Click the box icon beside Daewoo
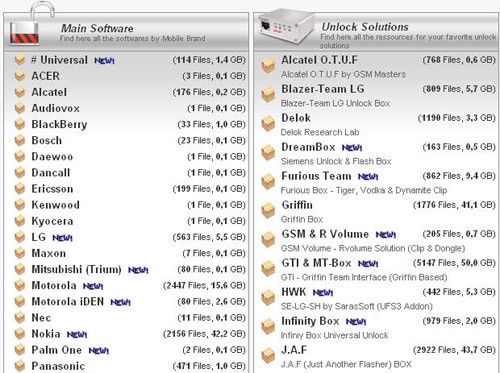This screenshot has width=500, height=373. (20, 157)
